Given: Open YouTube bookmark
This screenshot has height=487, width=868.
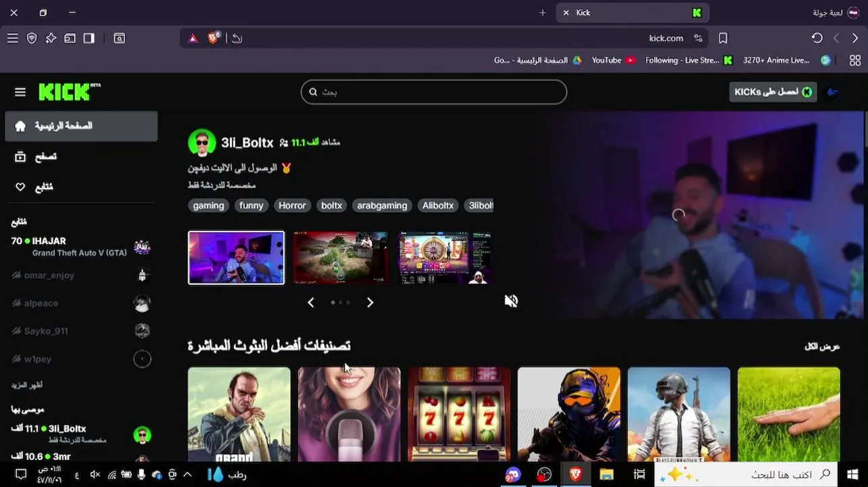Looking at the screenshot, I should 613,60.
